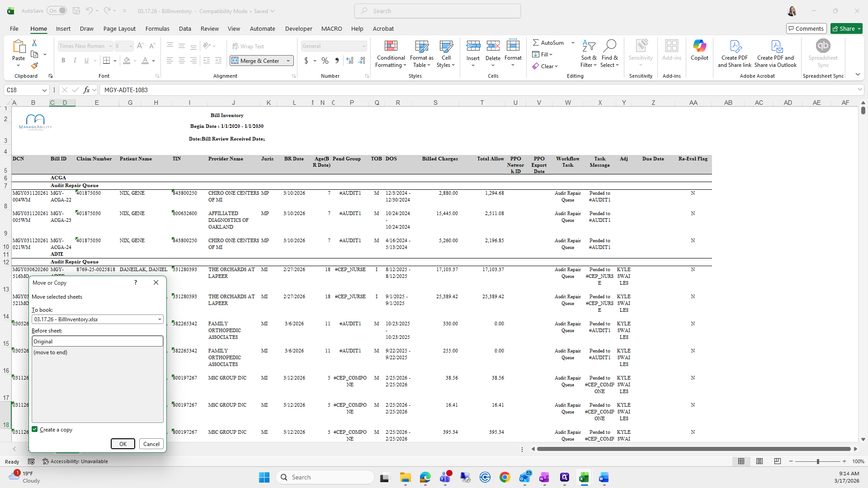
Task: Click the Percent Style icon
Action: click(325, 61)
